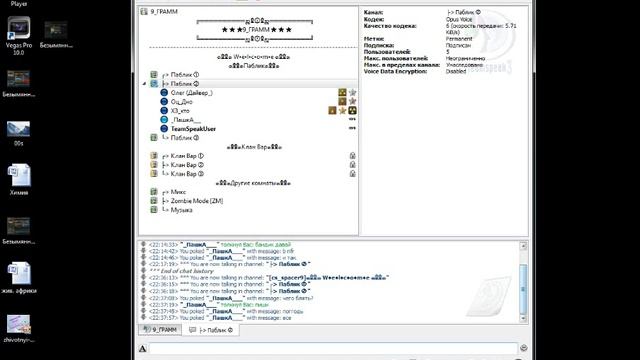Click the ★★★9_ГРАММ★★★ banner spacer
Viewport: 640px width, 360px height.
tap(256, 30)
